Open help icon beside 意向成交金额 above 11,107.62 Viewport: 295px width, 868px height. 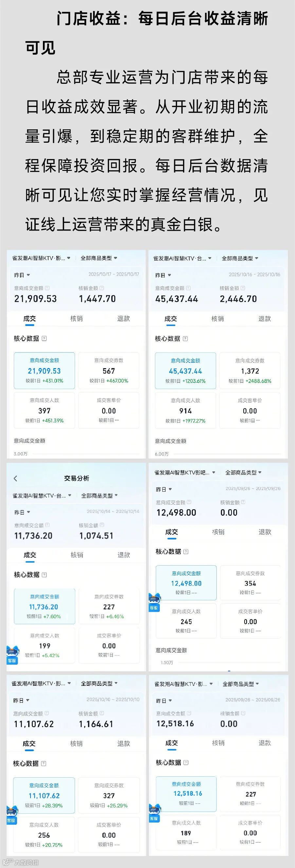[47, 713]
